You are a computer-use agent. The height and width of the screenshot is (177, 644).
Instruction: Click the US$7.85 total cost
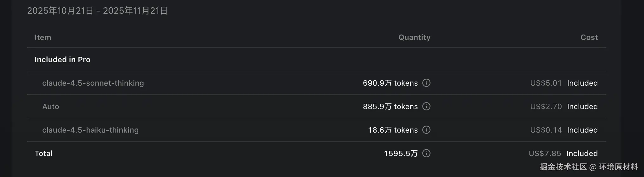click(x=545, y=154)
